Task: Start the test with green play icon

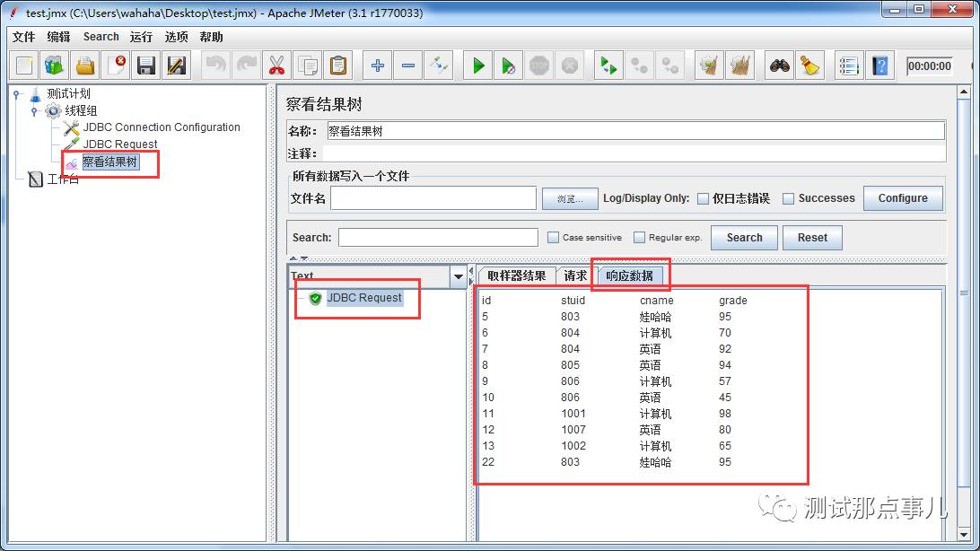Action: tap(478, 66)
